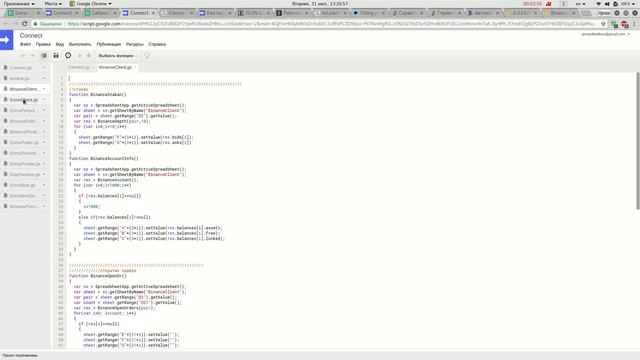Open the Файл menu
The height and width of the screenshot is (360, 640).
pyautogui.click(x=25, y=44)
